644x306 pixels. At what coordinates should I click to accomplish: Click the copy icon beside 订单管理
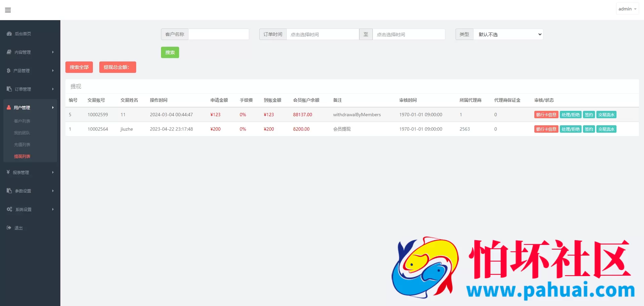(9, 89)
